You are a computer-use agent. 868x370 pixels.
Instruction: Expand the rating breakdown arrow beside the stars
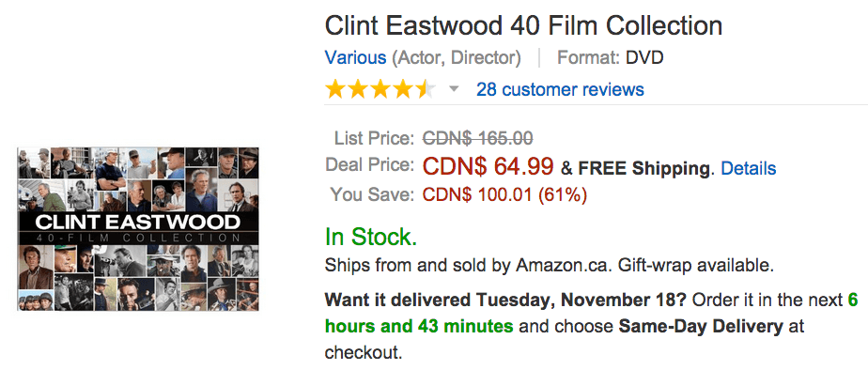pyautogui.click(x=454, y=89)
